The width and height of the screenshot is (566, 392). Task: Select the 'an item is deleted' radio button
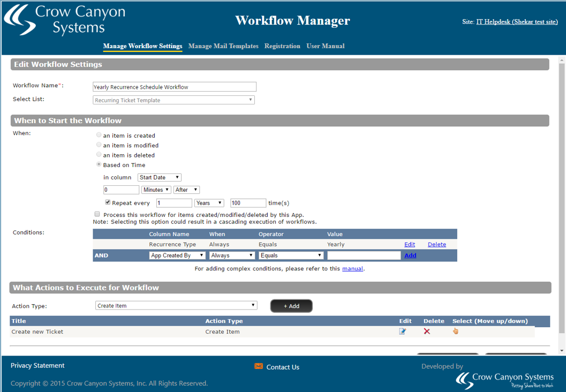(99, 154)
